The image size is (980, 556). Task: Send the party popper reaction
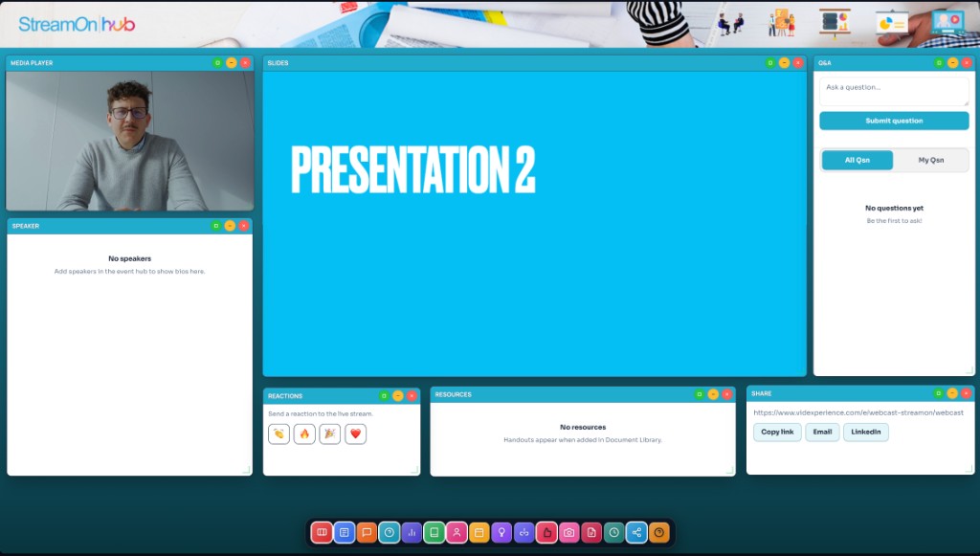[330, 434]
